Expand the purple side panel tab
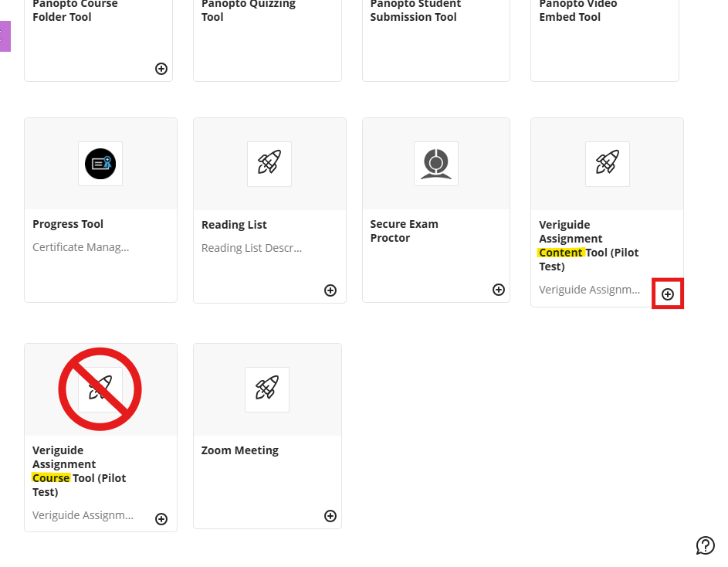The image size is (728, 567). click(x=5, y=36)
